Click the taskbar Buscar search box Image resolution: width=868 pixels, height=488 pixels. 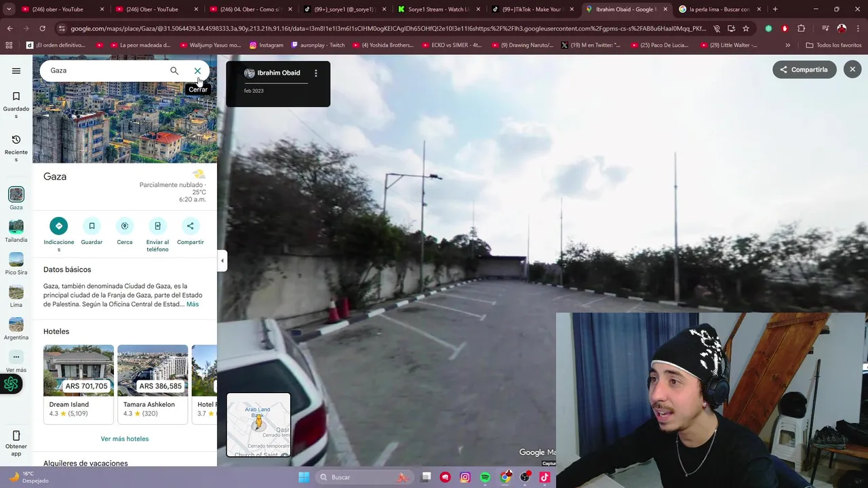[365, 477]
